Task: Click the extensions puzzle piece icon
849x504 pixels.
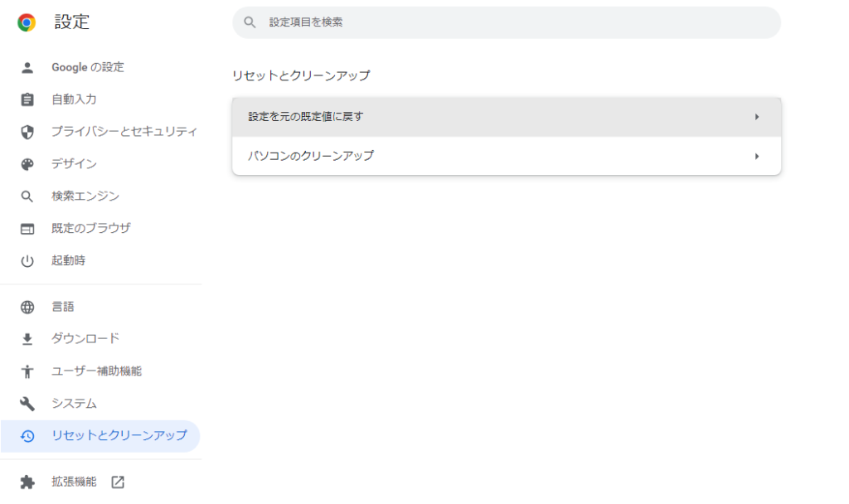Action: [27, 482]
